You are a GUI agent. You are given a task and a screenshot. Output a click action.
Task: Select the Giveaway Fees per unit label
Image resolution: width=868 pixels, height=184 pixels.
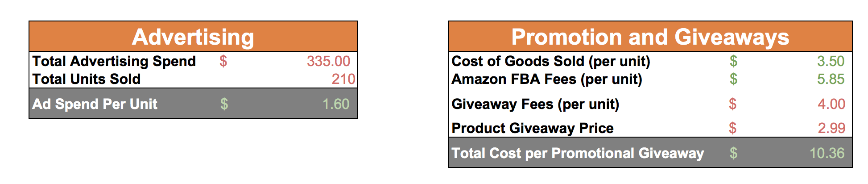[x=535, y=104]
